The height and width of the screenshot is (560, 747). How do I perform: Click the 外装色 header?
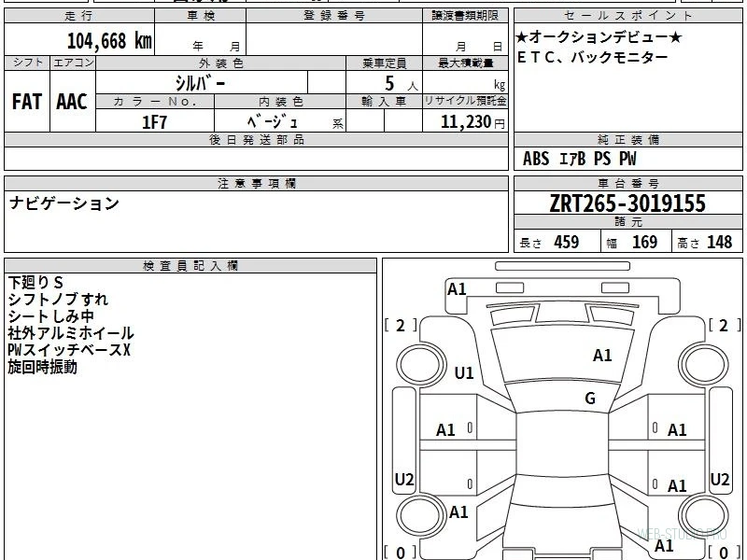[221, 63]
